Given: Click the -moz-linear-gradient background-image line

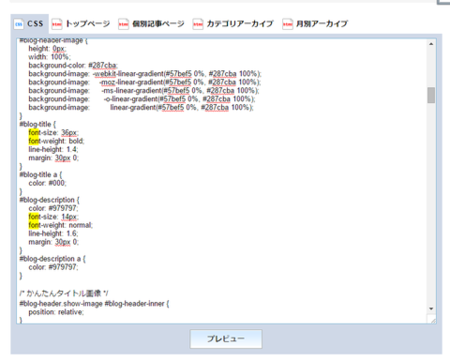Looking at the screenshot, I should (x=145, y=82).
